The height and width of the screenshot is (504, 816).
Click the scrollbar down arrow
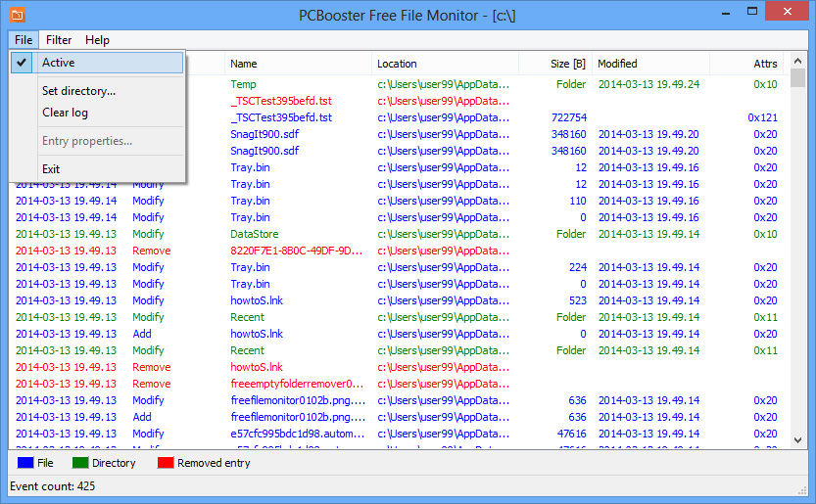pyautogui.click(x=797, y=440)
